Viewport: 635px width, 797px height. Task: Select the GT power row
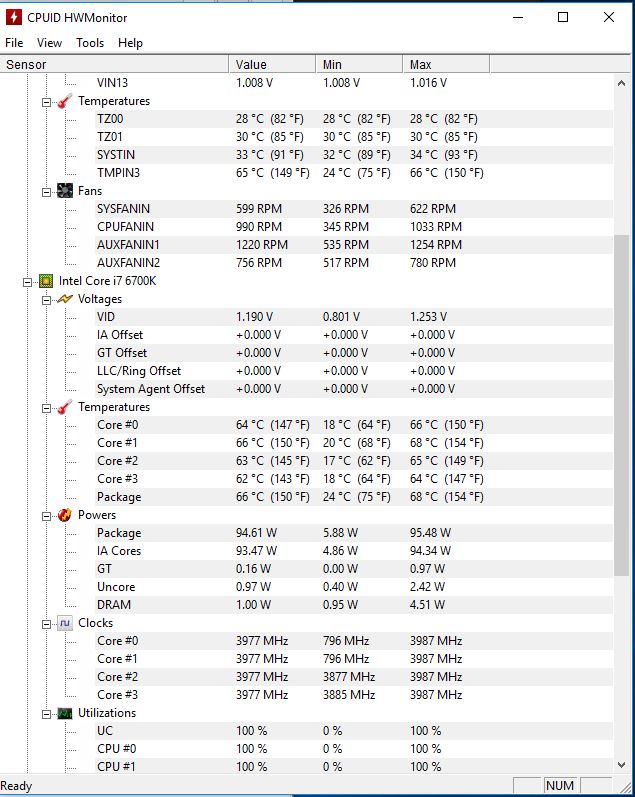click(x=354, y=569)
